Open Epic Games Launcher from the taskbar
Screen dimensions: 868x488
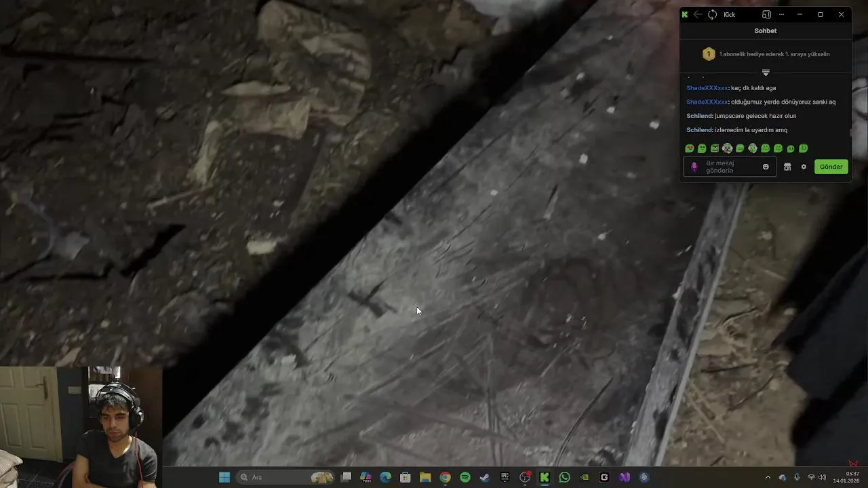tap(505, 477)
